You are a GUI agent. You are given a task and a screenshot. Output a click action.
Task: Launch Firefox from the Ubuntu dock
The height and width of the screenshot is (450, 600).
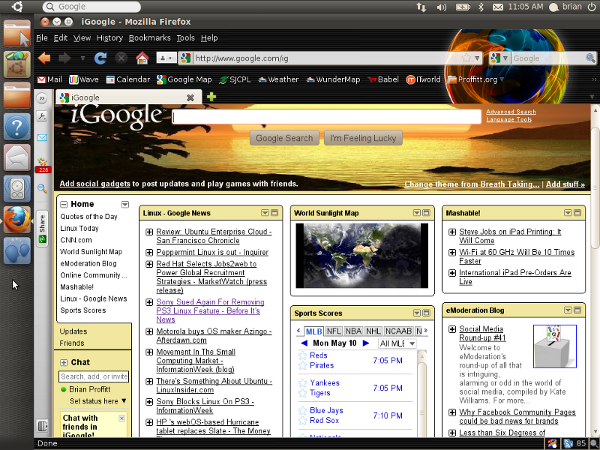point(17,220)
